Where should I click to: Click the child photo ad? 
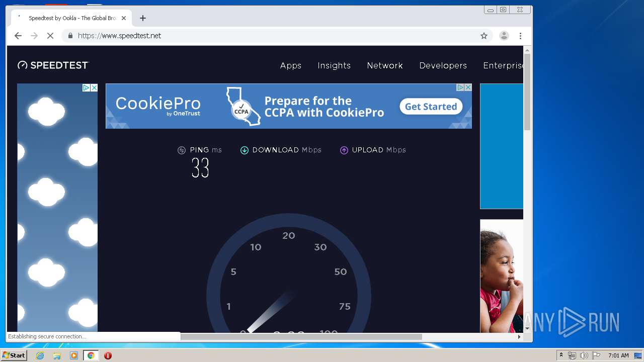click(x=502, y=276)
